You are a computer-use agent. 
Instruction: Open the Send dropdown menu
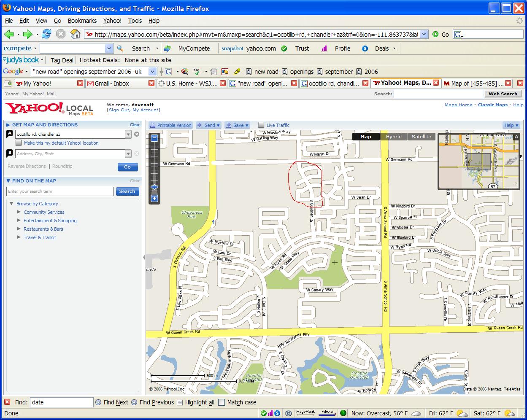208,125
